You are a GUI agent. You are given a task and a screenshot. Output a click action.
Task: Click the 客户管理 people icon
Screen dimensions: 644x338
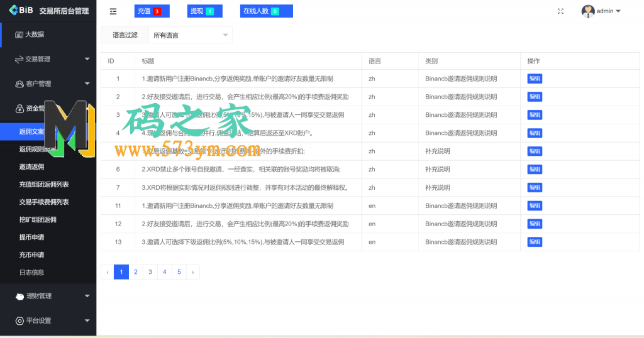coord(19,84)
